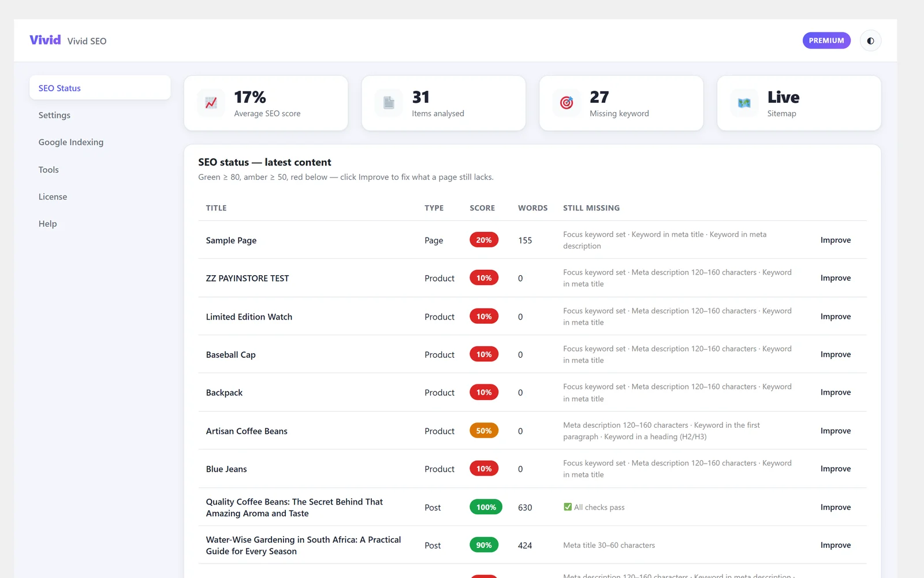Click the 17% average score value
Screen dimensions: 924x578
pyautogui.click(x=250, y=97)
